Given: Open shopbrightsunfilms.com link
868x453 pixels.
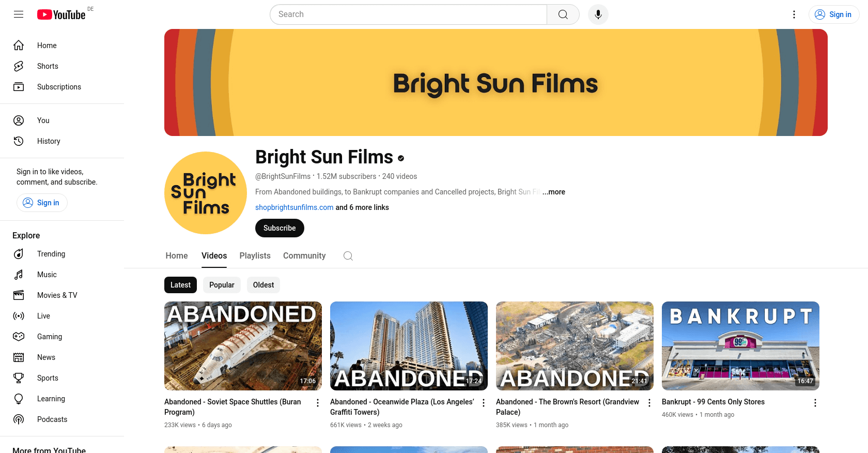Looking at the screenshot, I should pos(294,207).
